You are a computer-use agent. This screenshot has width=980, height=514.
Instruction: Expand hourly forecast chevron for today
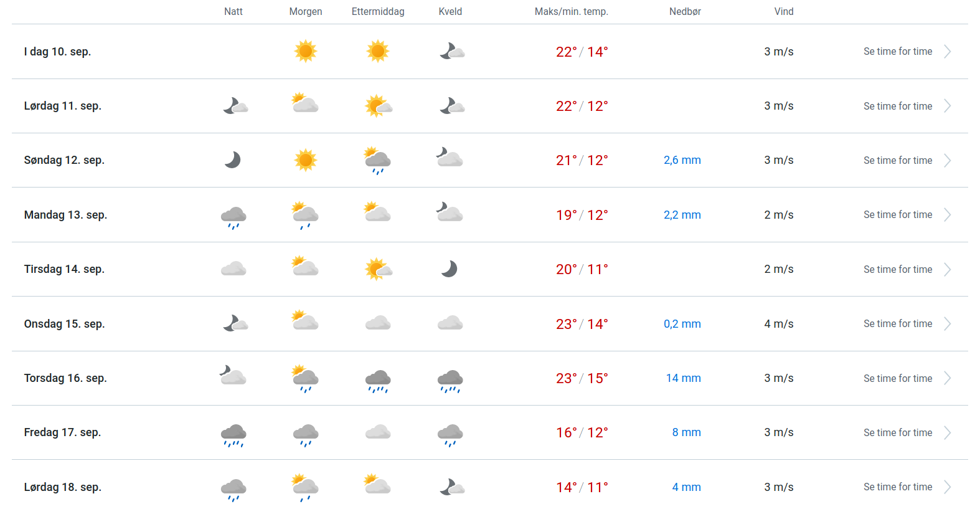click(x=947, y=52)
